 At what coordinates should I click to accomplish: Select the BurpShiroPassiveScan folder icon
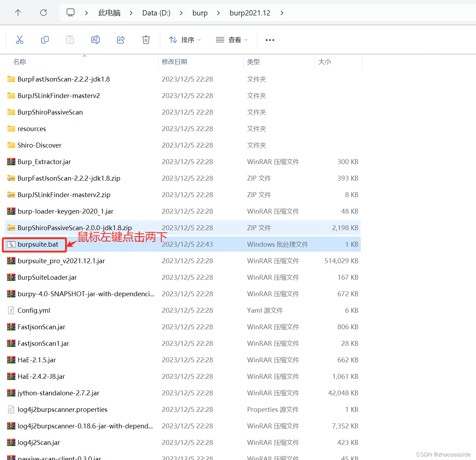(x=11, y=112)
